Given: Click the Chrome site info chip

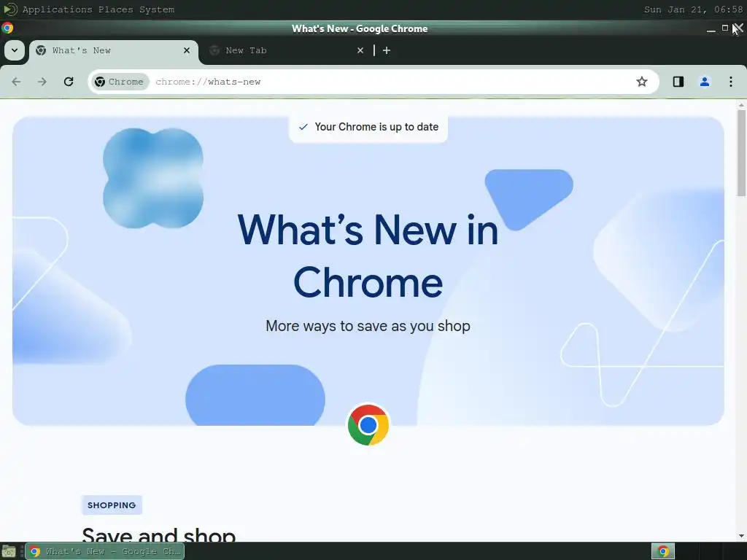Looking at the screenshot, I should (x=119, y=82).
